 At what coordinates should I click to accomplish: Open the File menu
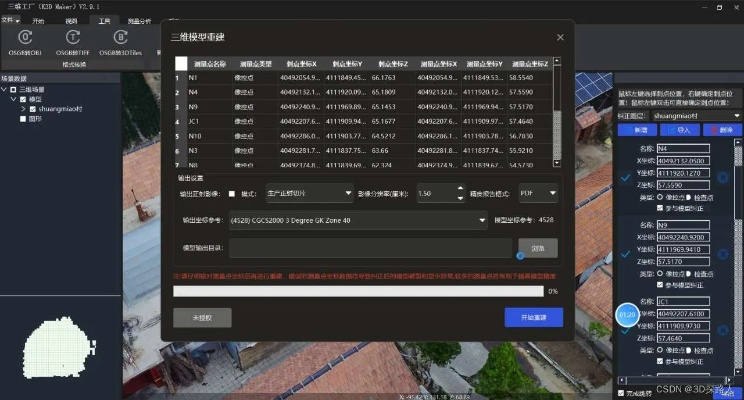[12, 19]
